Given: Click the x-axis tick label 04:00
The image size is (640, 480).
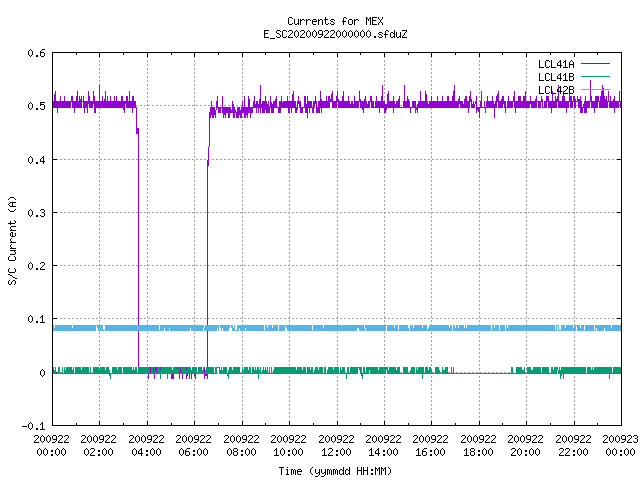Looking at the screenshot, I should 146,452.
